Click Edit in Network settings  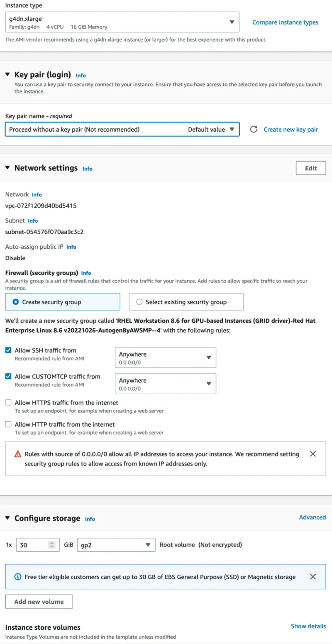pyautogui.click(x=310, y=168)
